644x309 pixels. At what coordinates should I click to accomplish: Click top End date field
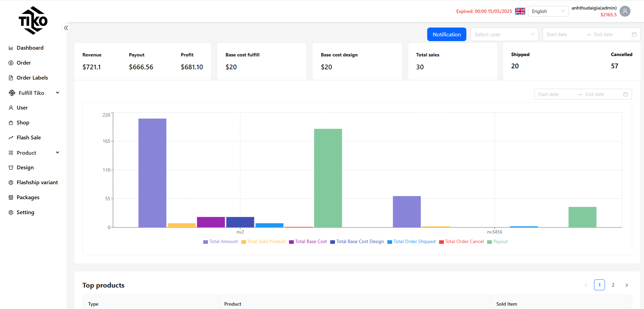coord(611,34)
